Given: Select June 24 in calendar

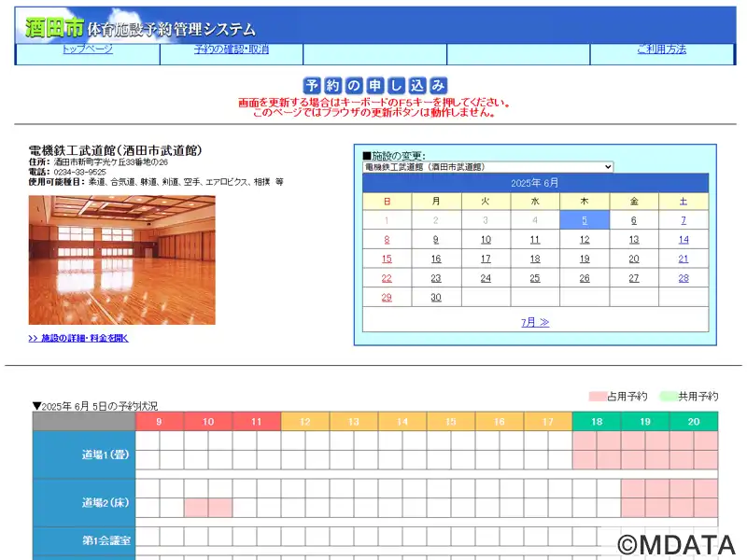Looking at the screenshot, I should pos(486,278).
